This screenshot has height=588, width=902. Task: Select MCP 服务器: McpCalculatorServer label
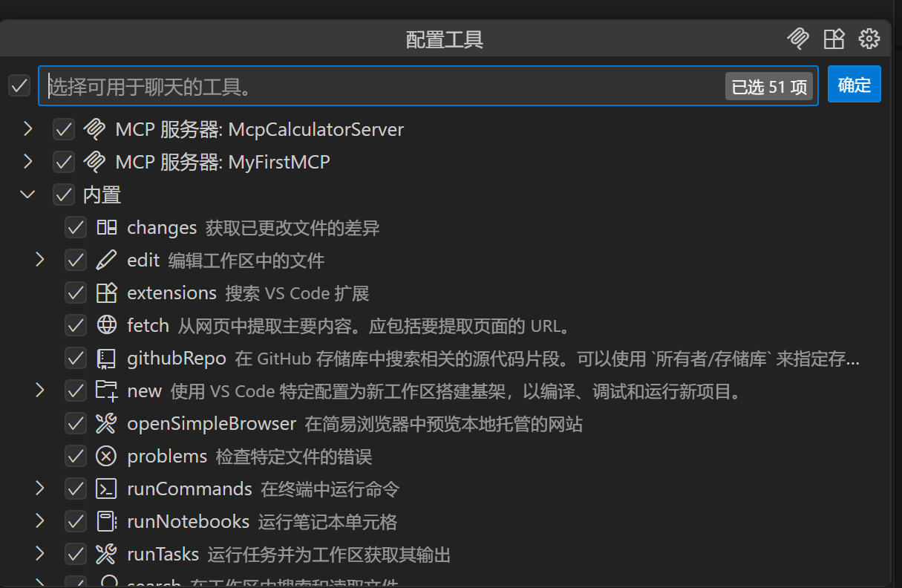[260, 129]
